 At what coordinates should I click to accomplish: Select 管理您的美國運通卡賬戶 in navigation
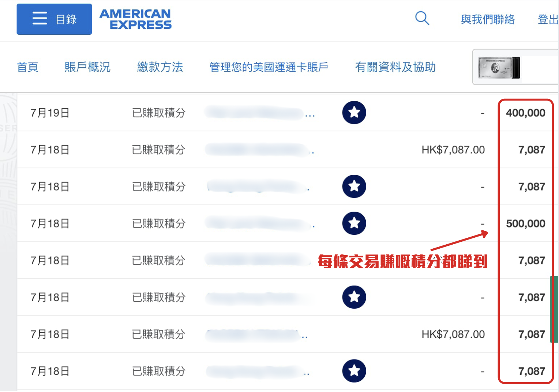268,67
